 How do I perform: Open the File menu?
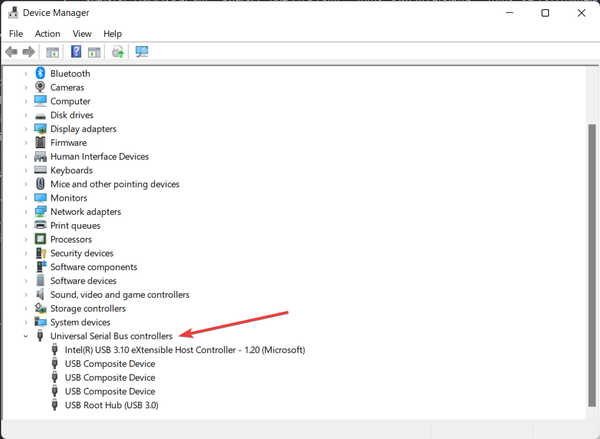16,33
